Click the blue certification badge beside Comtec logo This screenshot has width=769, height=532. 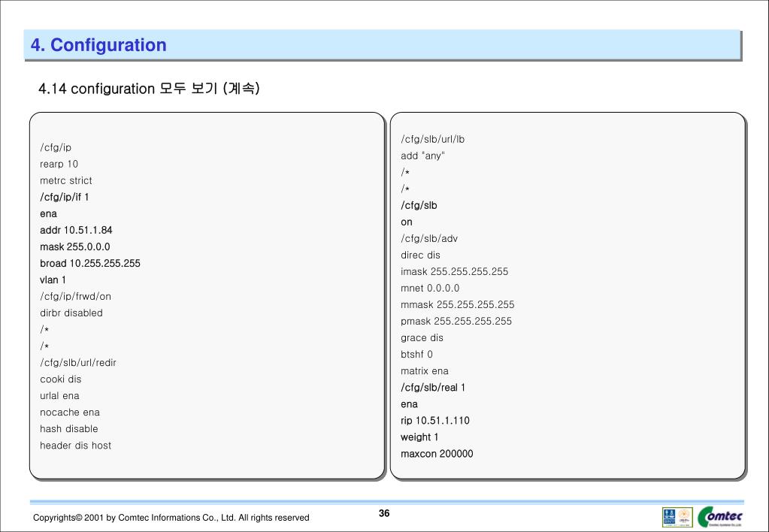tap(669, 517)
